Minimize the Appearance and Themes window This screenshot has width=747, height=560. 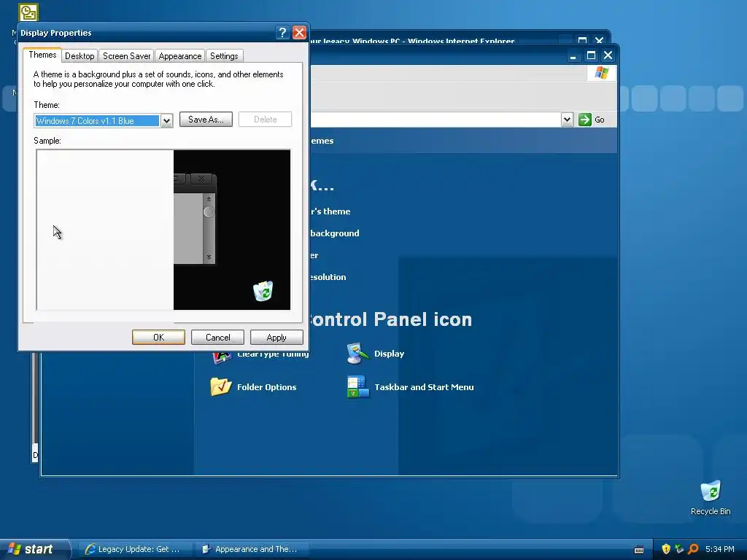pos(573,55)
